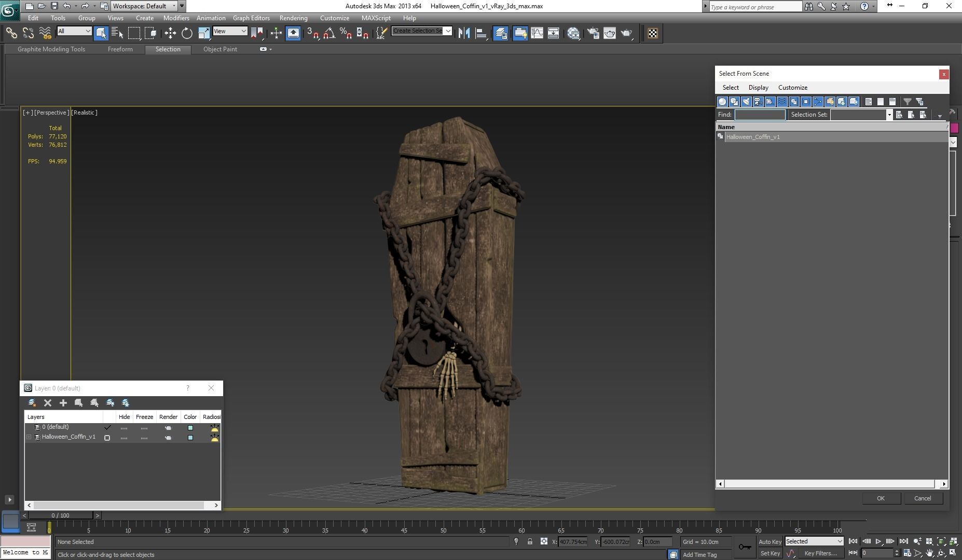The height and width of the screenshot is (560, 962).
Task: Open the Material Editor icon
Action: tap(573, 33)
